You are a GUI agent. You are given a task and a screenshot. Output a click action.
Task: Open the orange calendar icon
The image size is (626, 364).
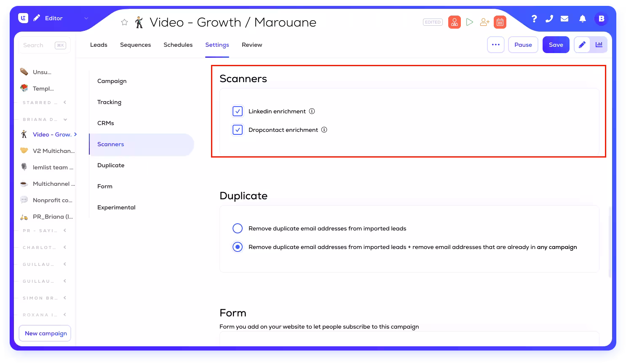[x=500, y=22]
